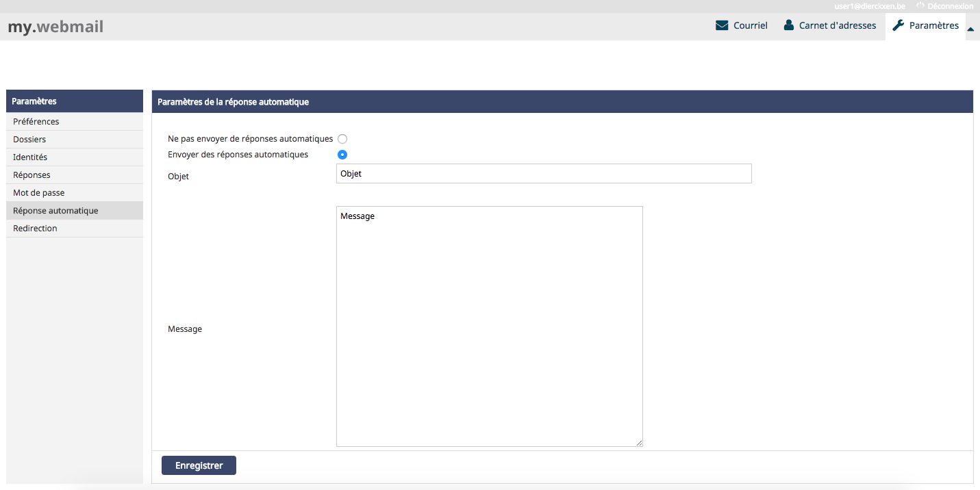Go to Identités settings section

pyautogui.click(x=30, y=157)
